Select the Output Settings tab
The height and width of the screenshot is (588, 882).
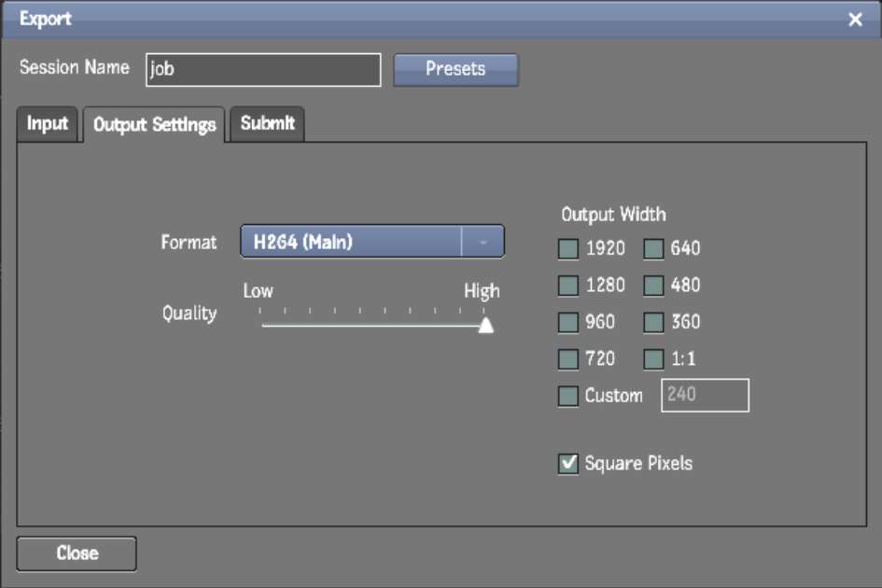pos(155,125)
